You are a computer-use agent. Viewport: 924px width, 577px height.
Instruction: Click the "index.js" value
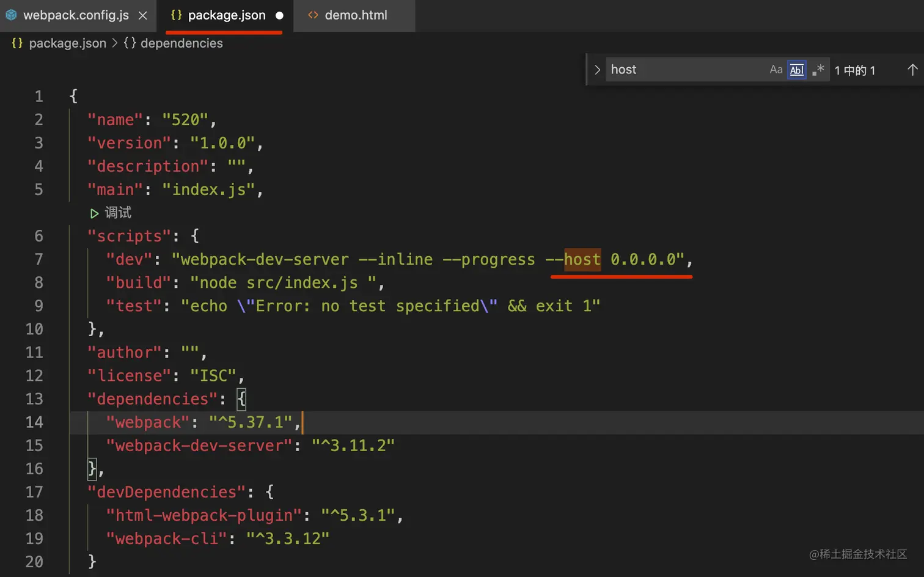(208, 189)
